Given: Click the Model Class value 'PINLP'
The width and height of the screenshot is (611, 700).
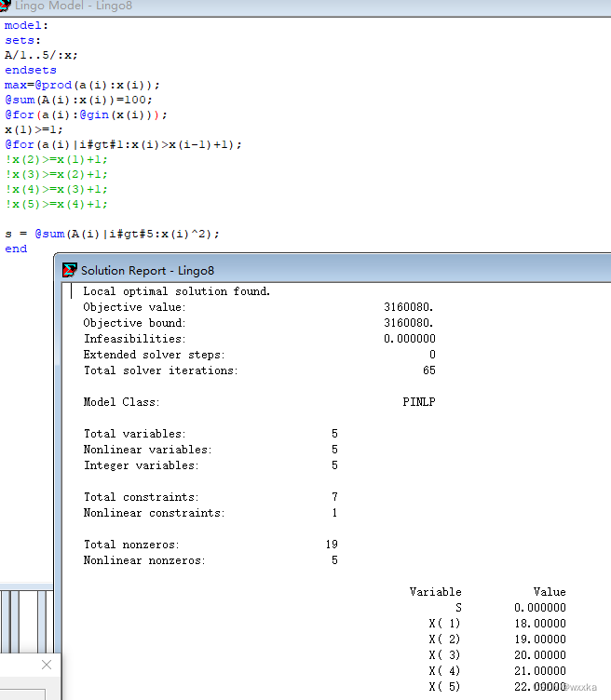Looking at the screenshot, I should 419,402.
